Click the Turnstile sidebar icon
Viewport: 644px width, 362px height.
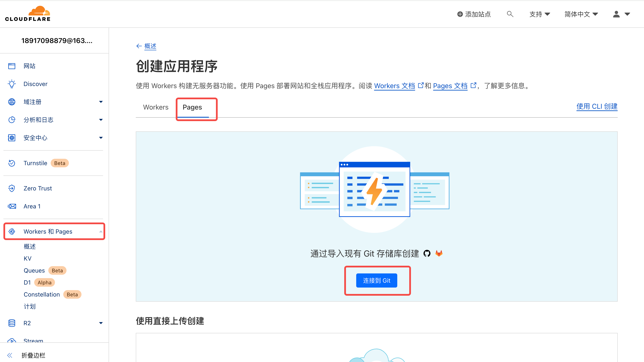click(12, 163)
